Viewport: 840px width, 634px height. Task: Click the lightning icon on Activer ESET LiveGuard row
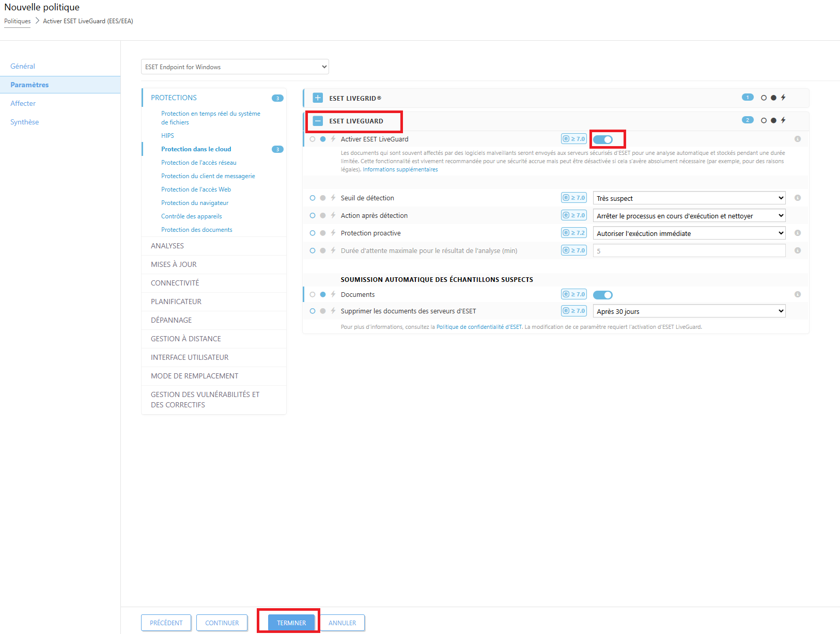pyautogui.click(x=333, y=139)
